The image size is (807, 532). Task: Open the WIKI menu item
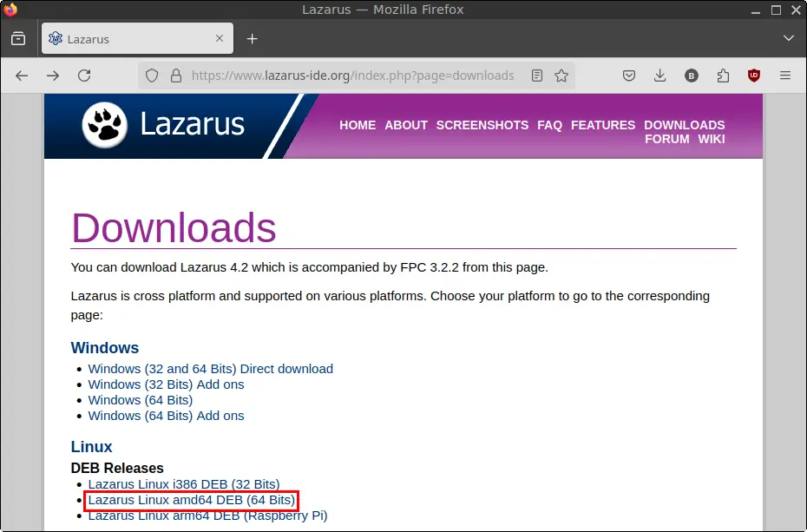point(712,139)
